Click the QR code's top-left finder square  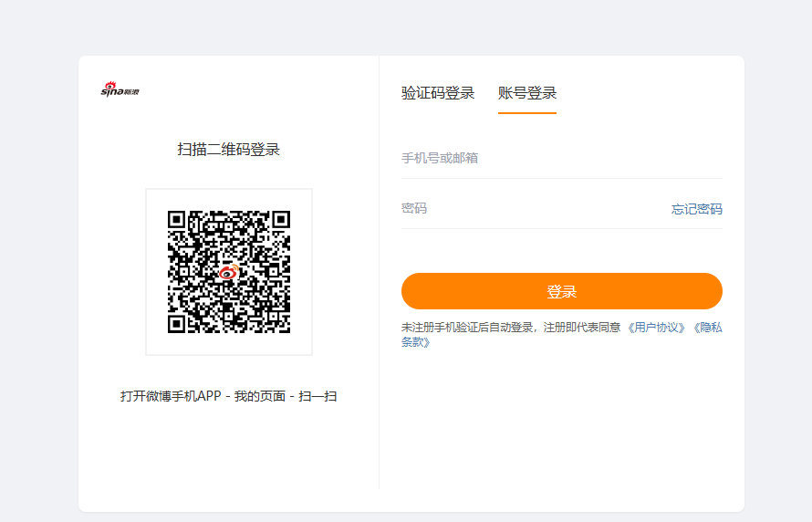(177, 220)
